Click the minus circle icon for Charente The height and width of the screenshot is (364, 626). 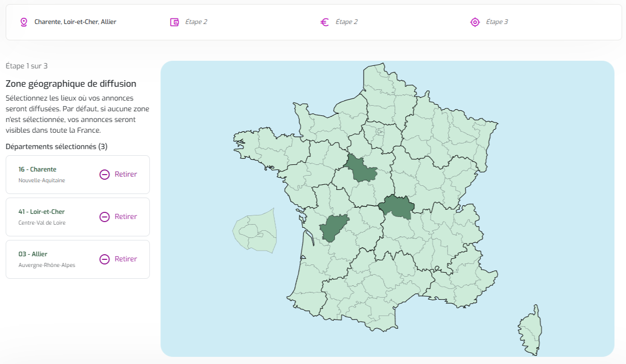(104, 175)
